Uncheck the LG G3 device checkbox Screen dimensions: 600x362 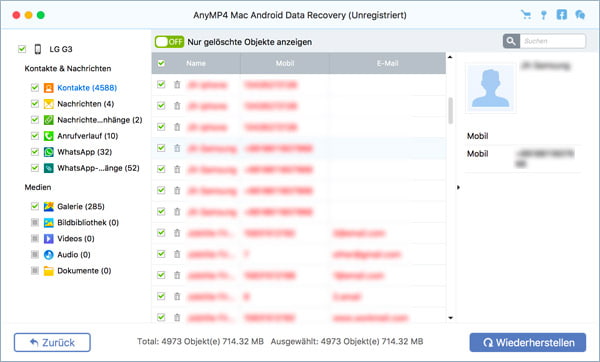pos(22,49)
